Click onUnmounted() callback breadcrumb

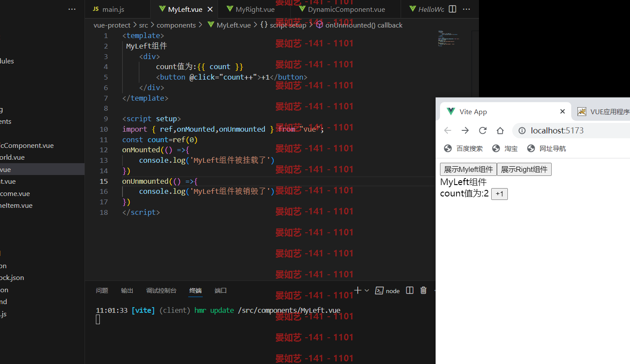(359, 25)
